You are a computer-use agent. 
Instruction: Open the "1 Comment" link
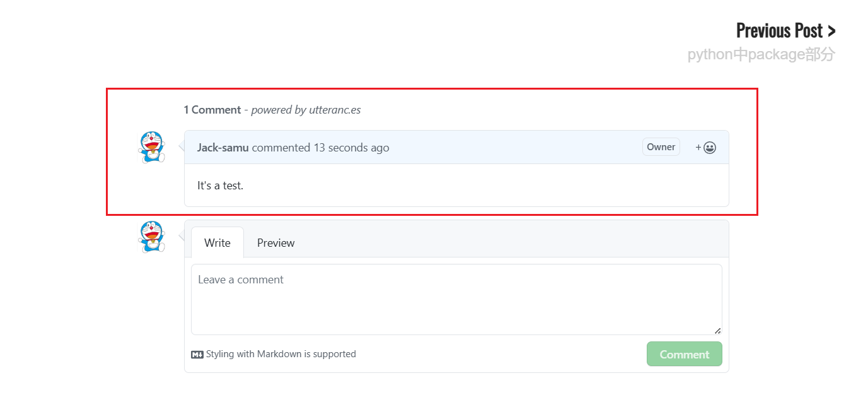click(212, 110)
